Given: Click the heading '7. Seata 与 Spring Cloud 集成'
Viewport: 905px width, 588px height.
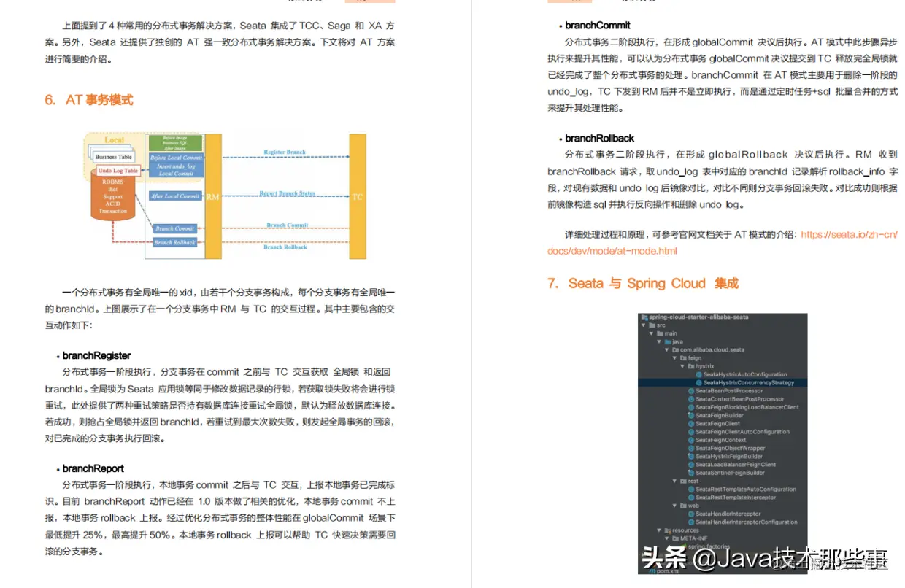Looking at the screenshot, I should click(643, 283).
